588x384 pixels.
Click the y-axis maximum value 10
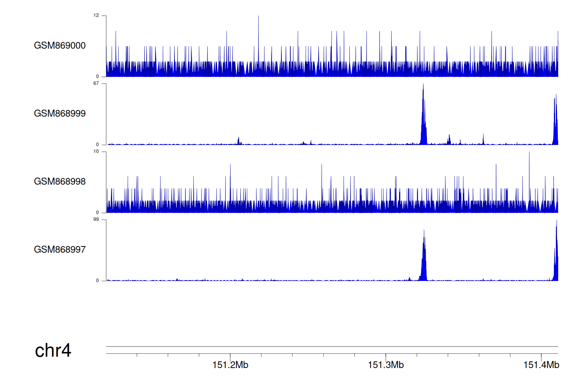pyautogui.click(x=96, y=152)
